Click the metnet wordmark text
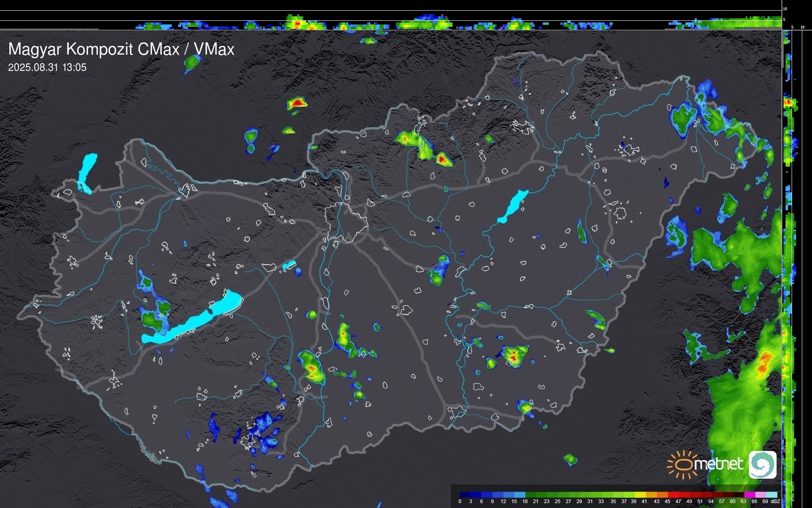812x508 pixels. (x=718, y=464)
